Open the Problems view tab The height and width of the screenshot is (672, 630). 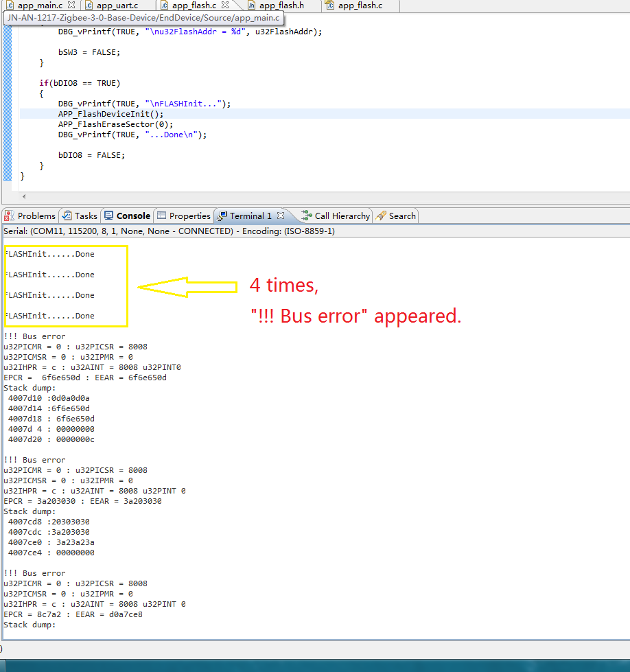(30, 216)
